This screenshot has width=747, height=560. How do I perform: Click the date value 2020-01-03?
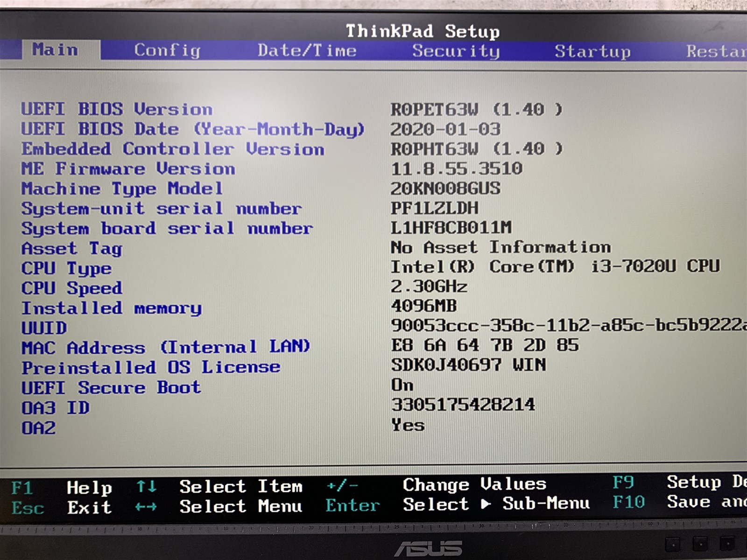point(445,129)
